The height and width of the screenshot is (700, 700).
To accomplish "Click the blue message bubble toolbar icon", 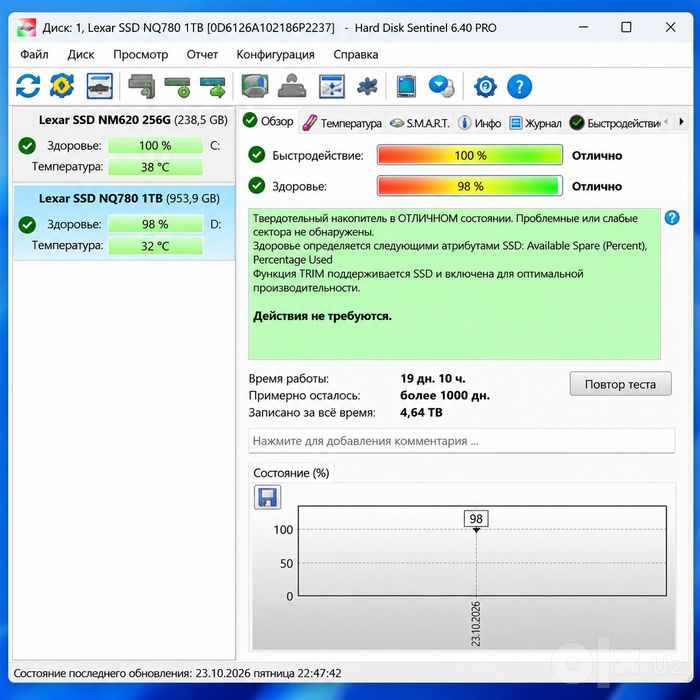I will tap(441, 86).
